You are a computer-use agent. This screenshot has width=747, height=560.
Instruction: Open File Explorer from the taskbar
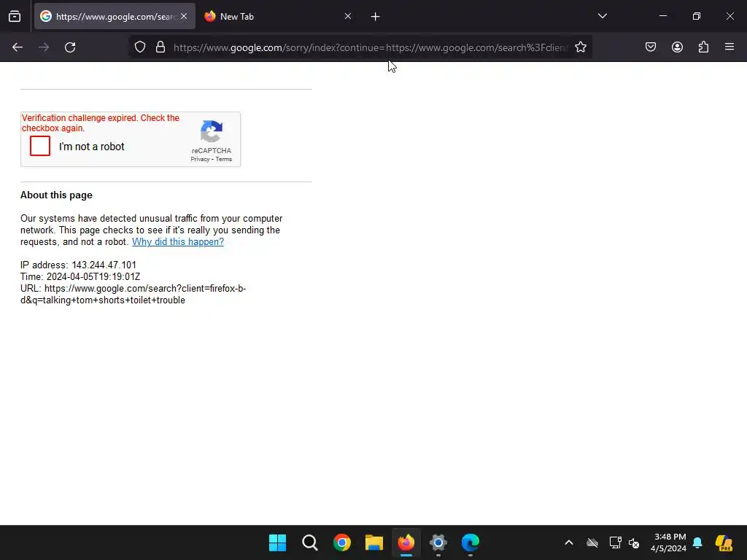(374, 542)
